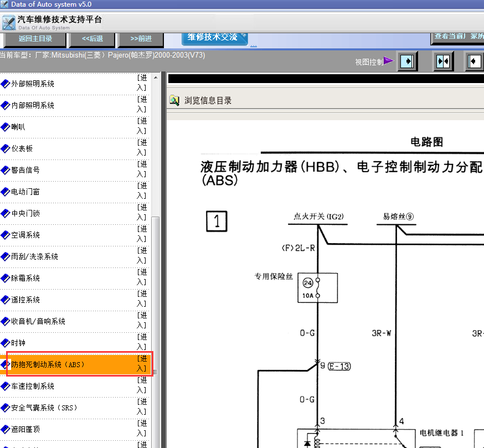Click blue diamond icon beside 遮阳蓬顶
This screenshot has width=484, height=448.
coord(5,430)
